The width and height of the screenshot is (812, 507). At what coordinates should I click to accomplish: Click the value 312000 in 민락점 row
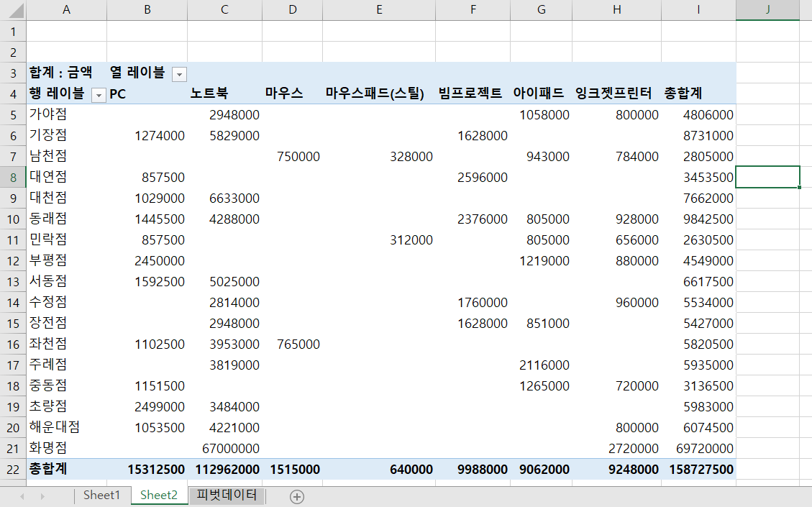point(379,239)
